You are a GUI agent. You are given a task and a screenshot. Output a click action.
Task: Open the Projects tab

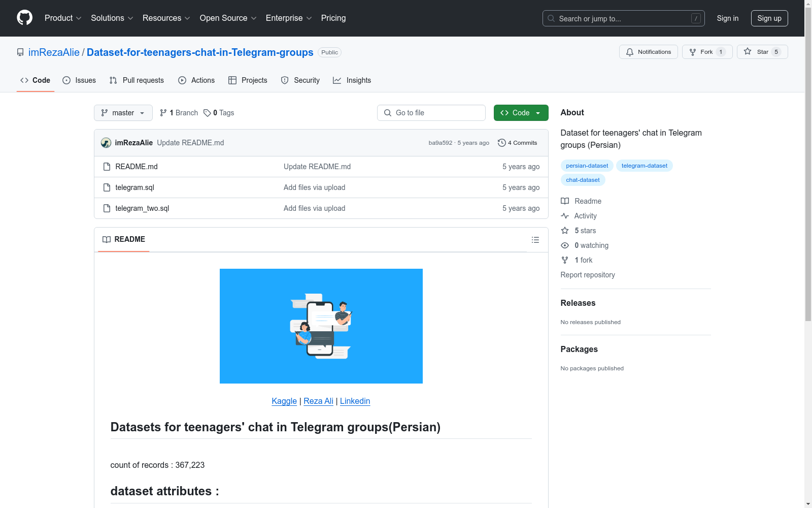click(248, 80)
